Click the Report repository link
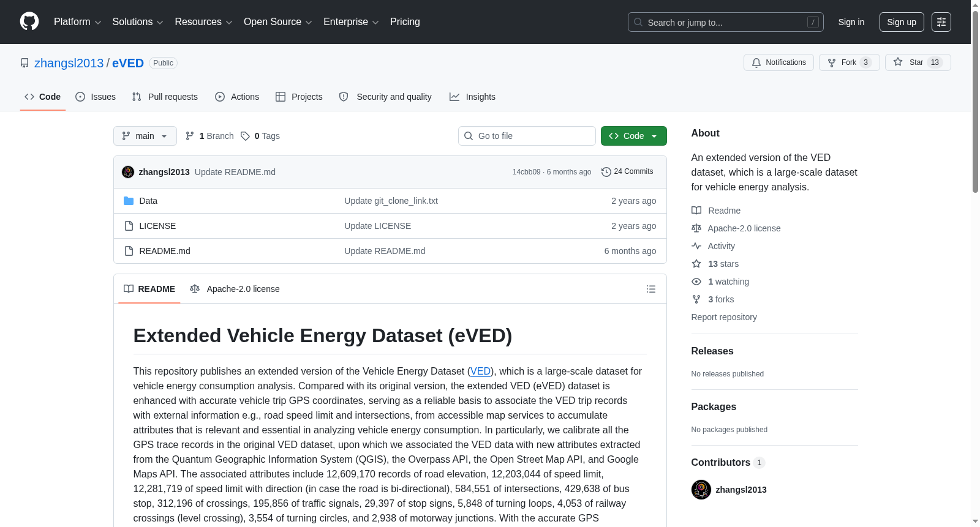The height and width of the screenshot is (527, 980). tap(724, 317)
